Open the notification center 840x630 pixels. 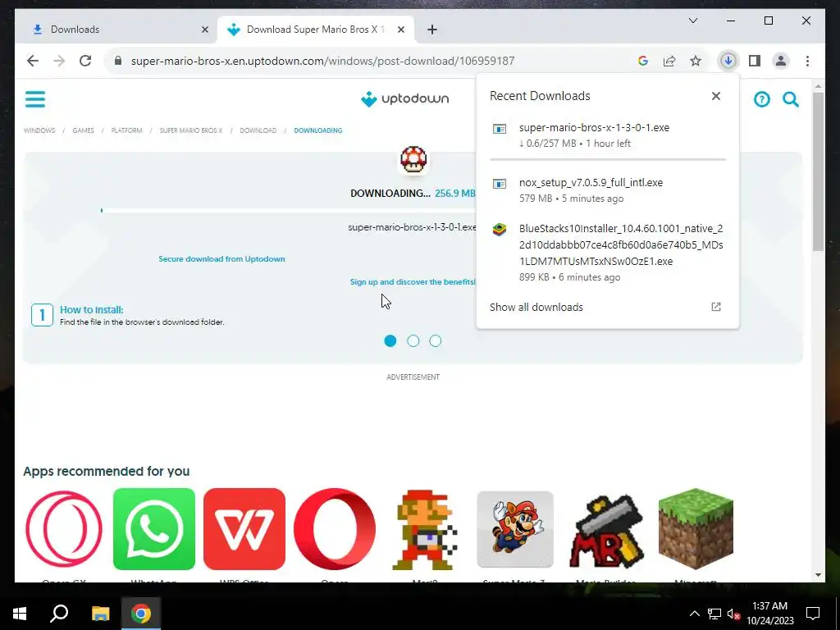(x=813, y=614)
